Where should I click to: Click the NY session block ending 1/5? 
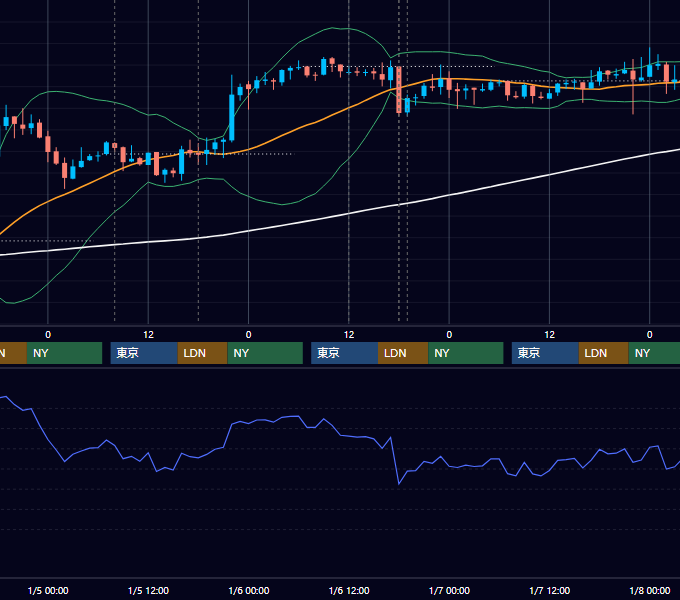(x=265, y=353)
